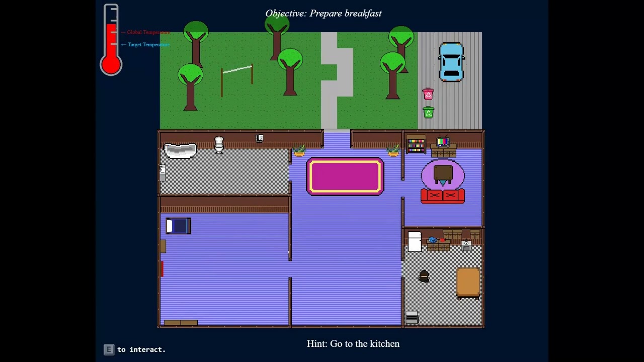Select the potted plant beside the bathroom wall
Image resolution: width=644 pixels, height=362 pixels.
299,150
